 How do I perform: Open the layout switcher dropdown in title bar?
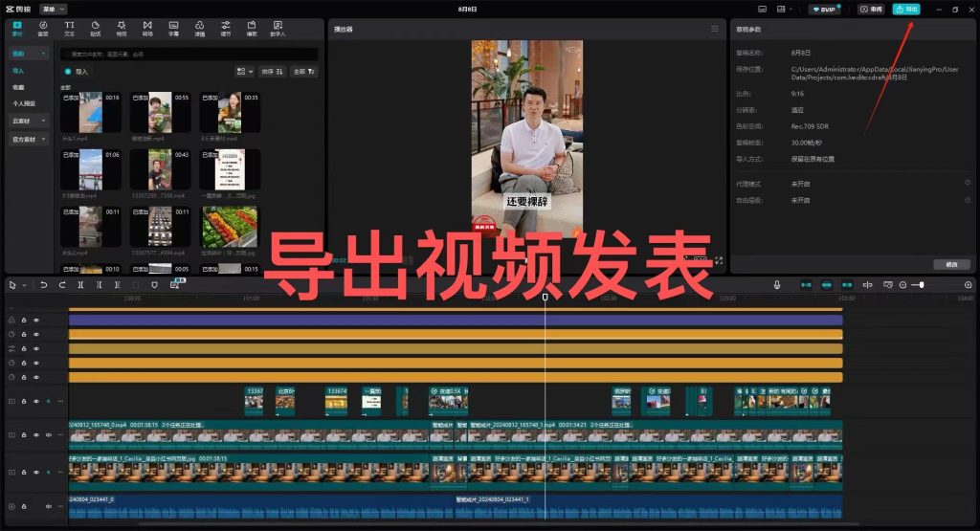(784, 10)
